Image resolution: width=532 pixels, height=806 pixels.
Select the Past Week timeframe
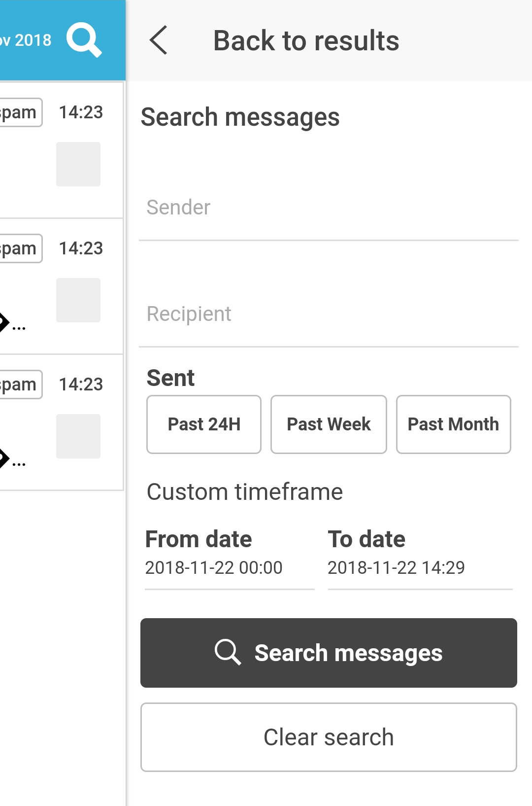[329, 424]
